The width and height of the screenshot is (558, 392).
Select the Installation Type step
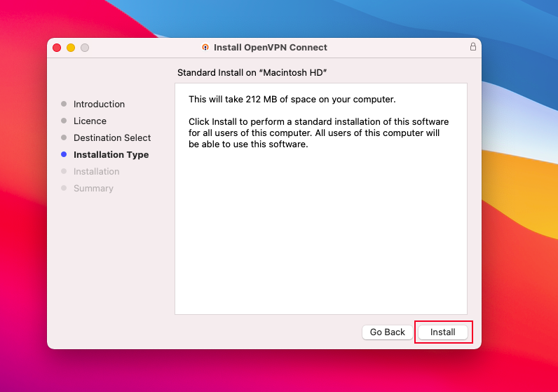111,154
